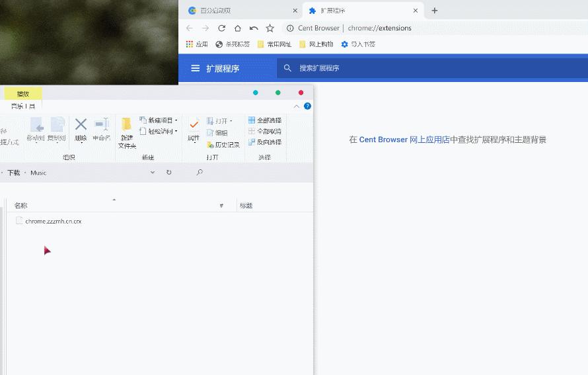
Task: Refresh the Explorer folder view
Action: click(x=168, y=173)
